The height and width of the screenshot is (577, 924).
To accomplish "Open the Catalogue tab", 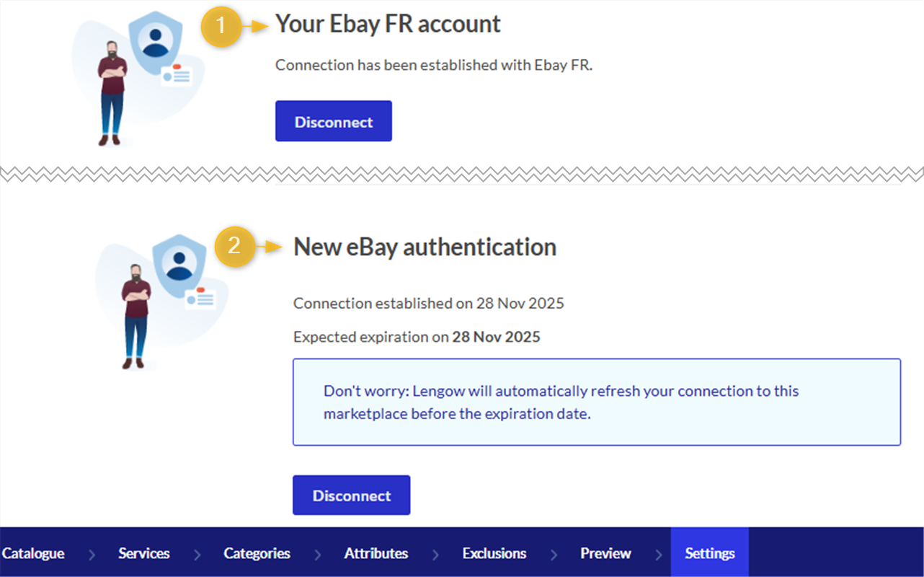I will [33, 553].
